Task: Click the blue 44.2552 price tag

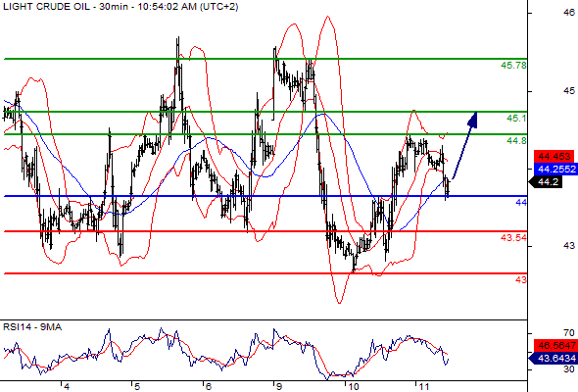Action: point(555,169)
